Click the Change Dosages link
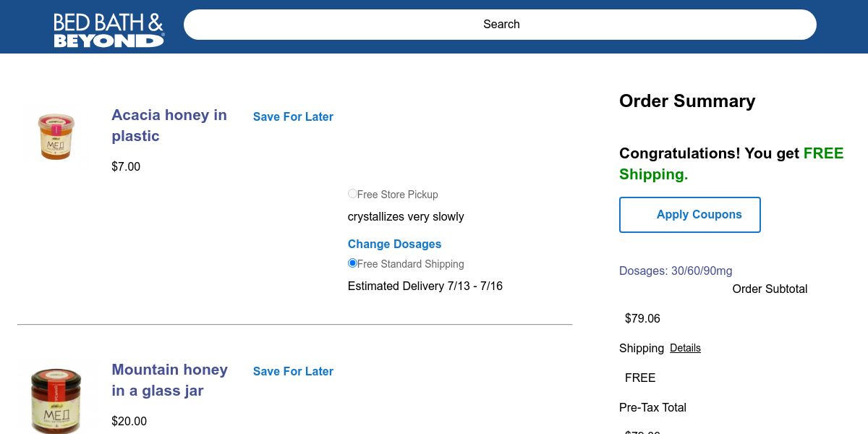 click(394, 244)
